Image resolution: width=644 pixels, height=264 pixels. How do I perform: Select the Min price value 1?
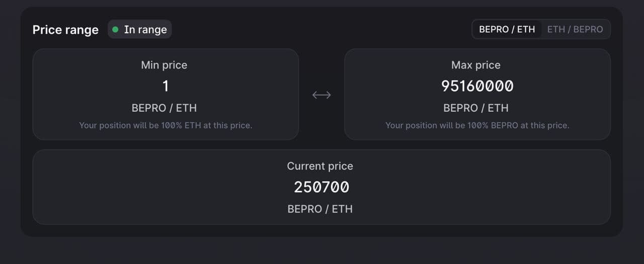tap(165, 86)
